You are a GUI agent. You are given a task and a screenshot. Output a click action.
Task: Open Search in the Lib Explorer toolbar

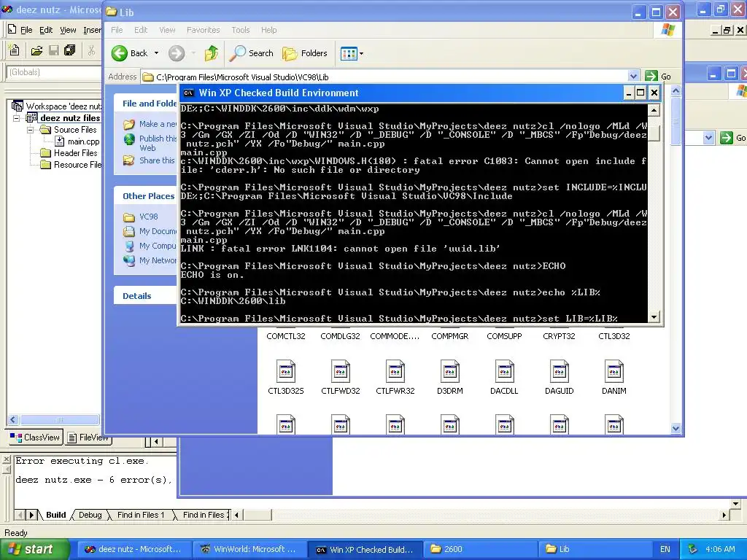click(x=251, y=53)
